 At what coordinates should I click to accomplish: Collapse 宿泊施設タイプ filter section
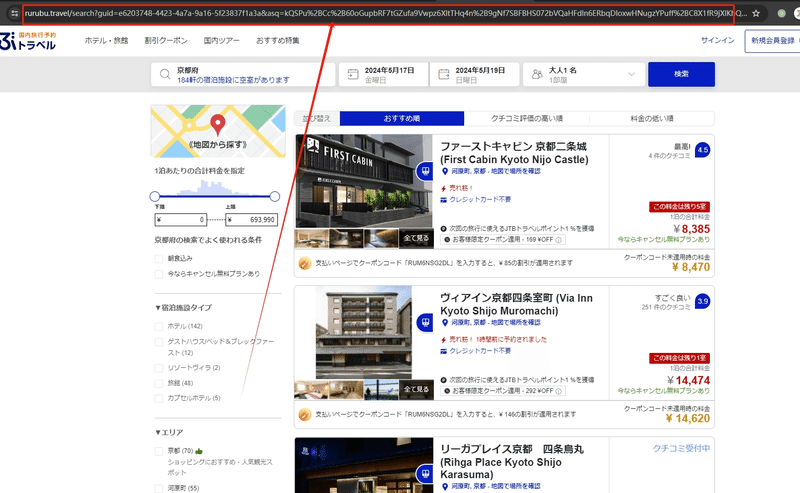[183, 308]
